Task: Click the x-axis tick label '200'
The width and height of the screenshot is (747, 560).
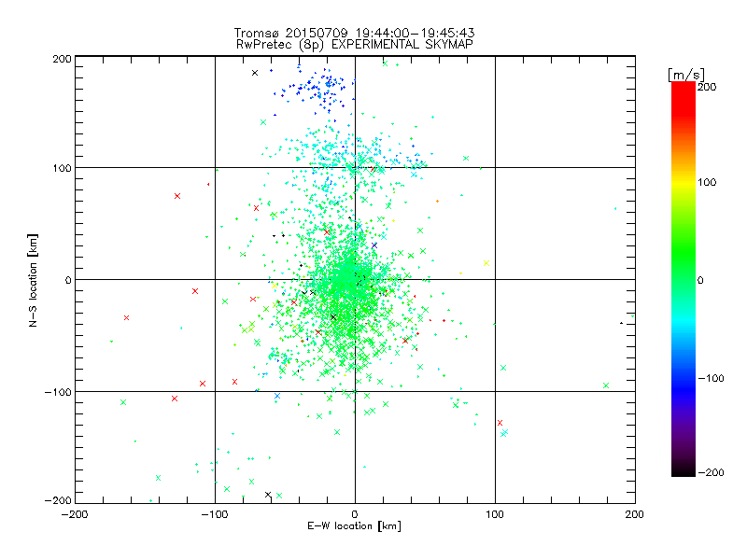Action: 635,514
